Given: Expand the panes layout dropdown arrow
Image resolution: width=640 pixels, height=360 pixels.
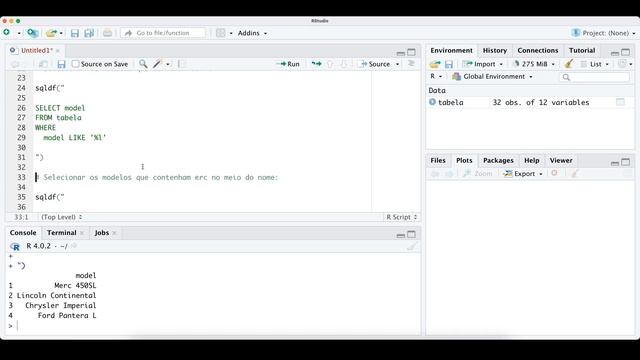Looking at the screenshot, I should [x=231, y=33].
